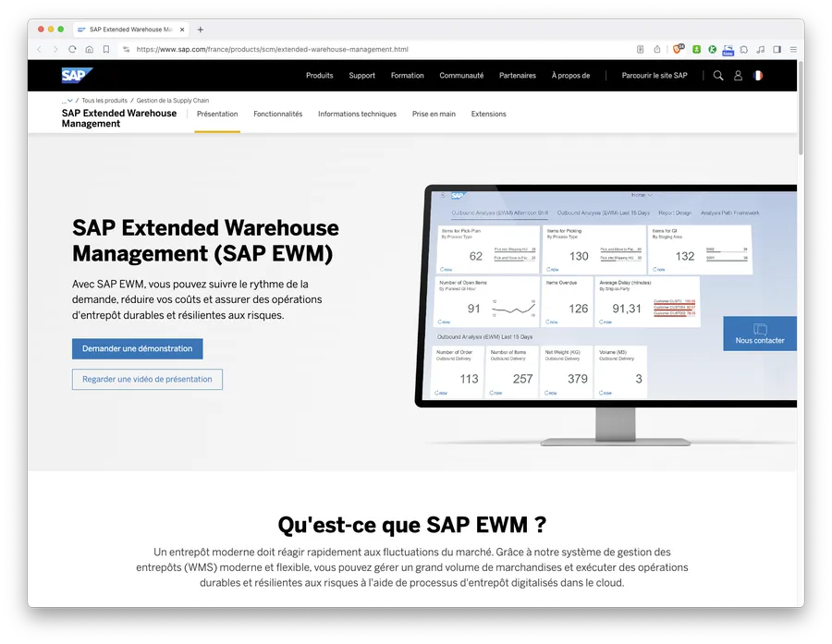Click the site settings icon before the URL
Screen dimensions: 832x644
coord(127,49)
